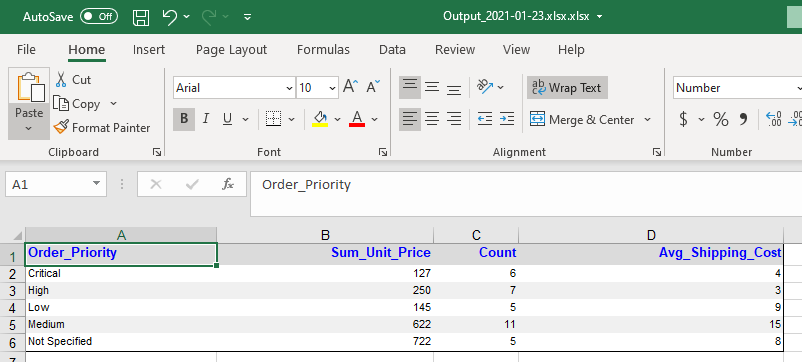Toggle Italic formatting

(x=206, y=119)
